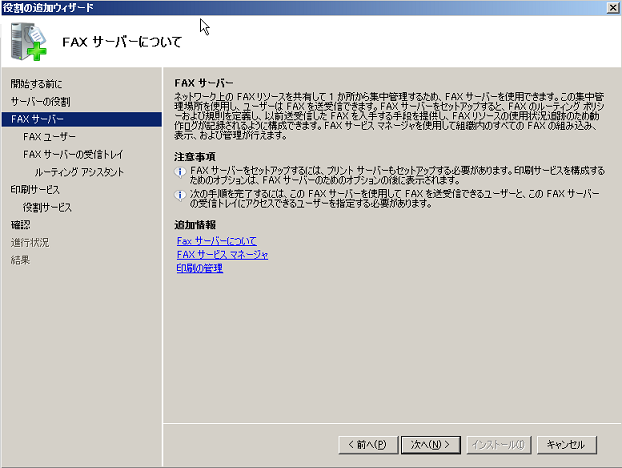Screen dimensions: 622x468
Task: Close the 役割の追加ウィザード window
Action: [613, 8]
